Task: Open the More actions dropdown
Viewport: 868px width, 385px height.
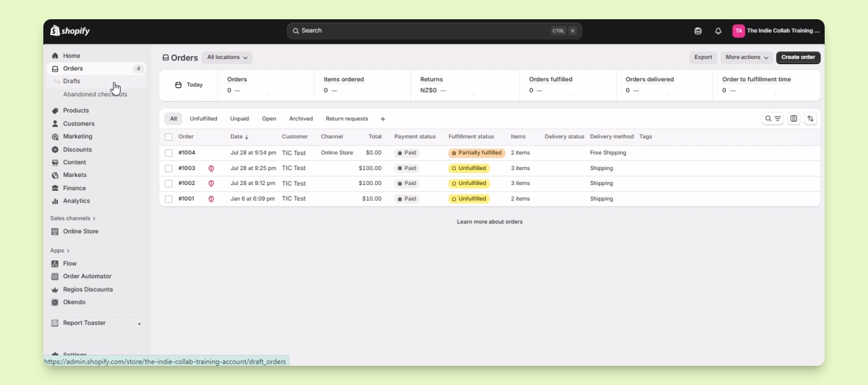Action: pyautogui.click(x=747, y=58)
